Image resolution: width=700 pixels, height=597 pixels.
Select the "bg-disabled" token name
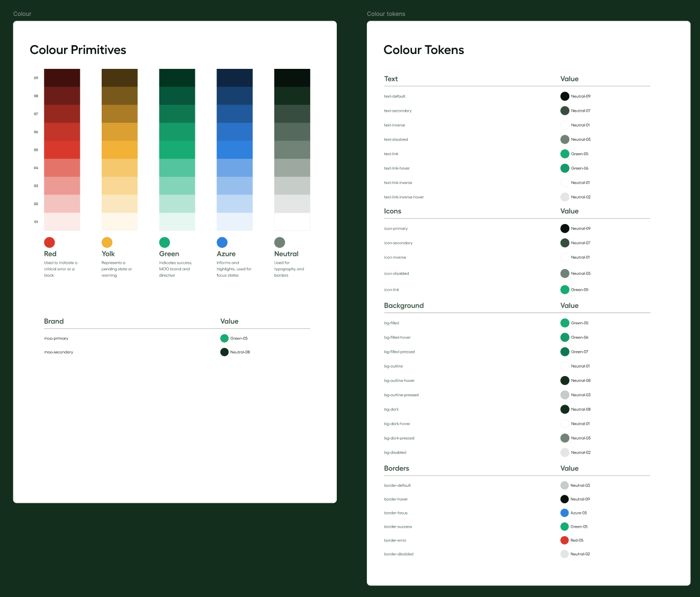coord(396,453)
